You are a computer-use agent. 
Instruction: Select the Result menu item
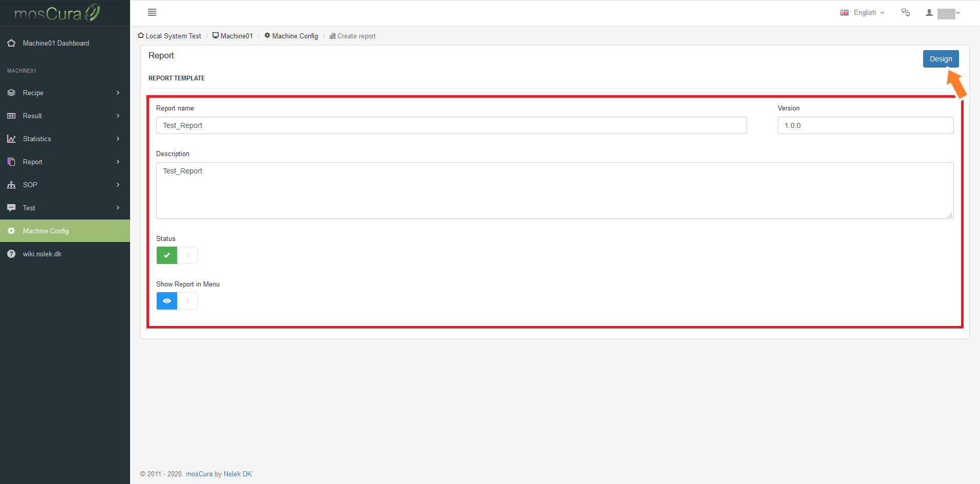pos(65,116)
